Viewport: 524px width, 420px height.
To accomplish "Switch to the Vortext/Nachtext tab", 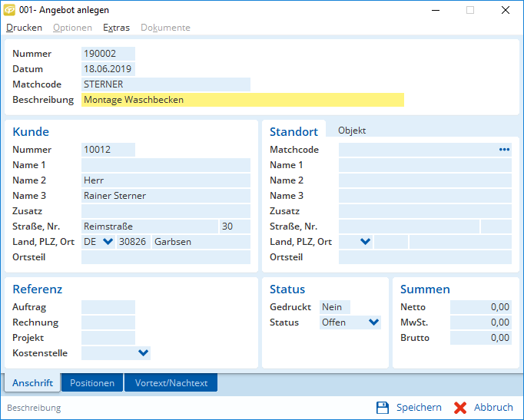I will tap(171, 383).
